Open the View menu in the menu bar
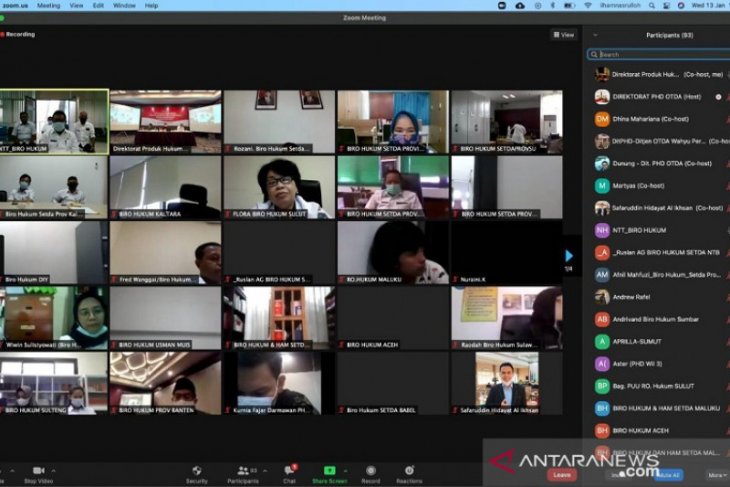The width and height of the screenshot is (730, 487). [x=76, y=6]
